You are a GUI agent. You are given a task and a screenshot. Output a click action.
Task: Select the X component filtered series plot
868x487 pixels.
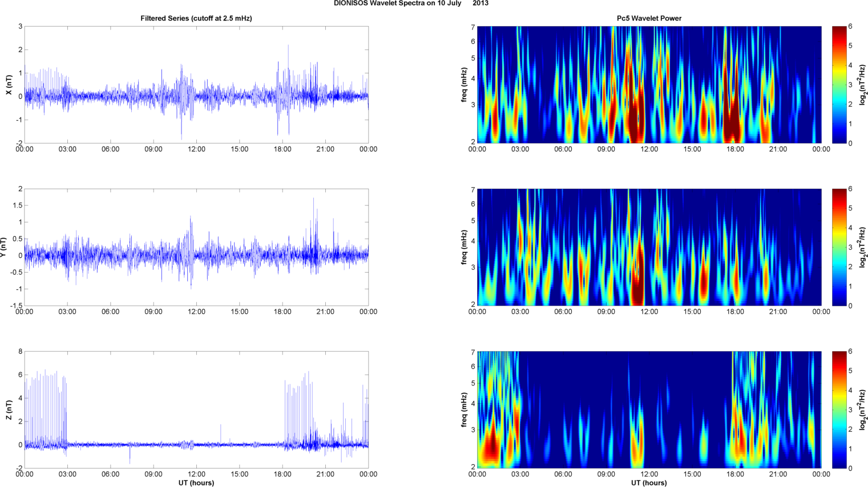pyautogui.click(x=196, y=84)
